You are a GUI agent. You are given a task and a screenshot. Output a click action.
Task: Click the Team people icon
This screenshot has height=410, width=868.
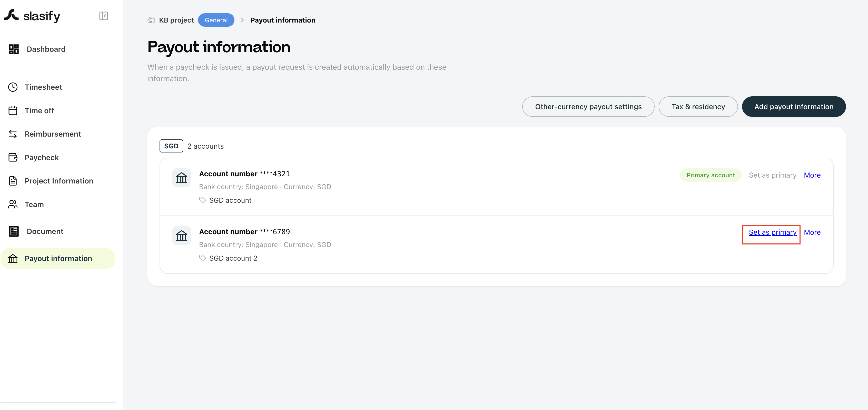[x=13, y=204]
